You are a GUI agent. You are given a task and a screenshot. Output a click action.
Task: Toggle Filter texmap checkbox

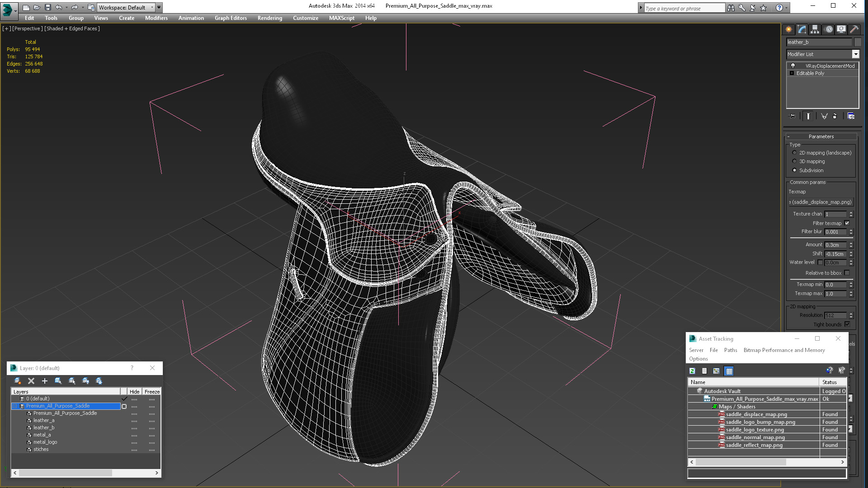tap(847, 223)
